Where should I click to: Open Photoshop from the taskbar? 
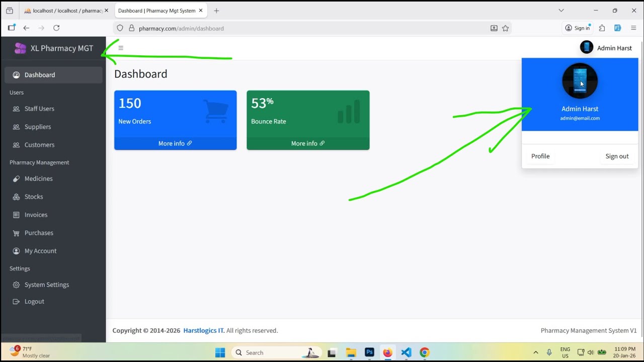[369, 352]
